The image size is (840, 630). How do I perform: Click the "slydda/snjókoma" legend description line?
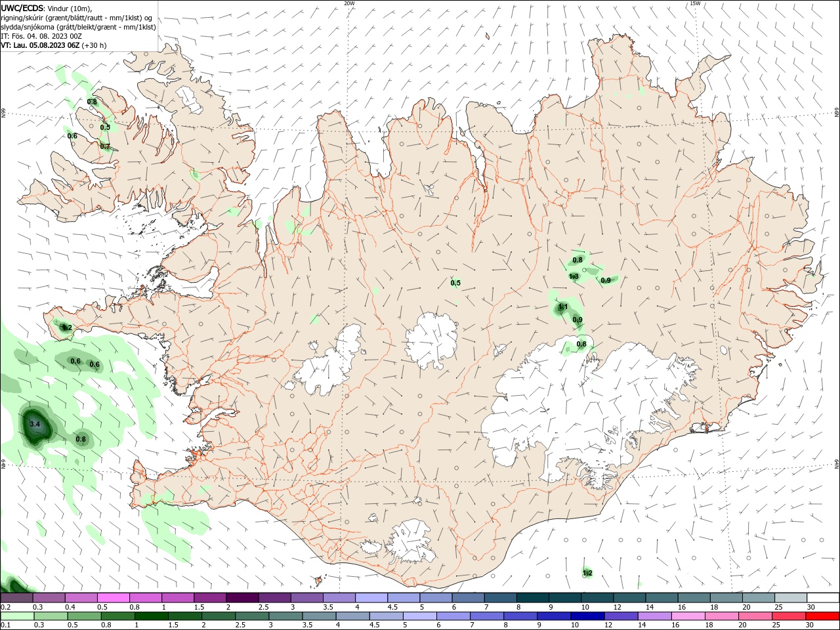pos(78,27)
